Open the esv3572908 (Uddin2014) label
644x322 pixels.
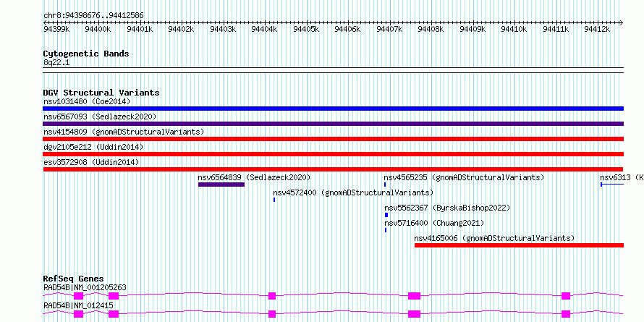91,162
